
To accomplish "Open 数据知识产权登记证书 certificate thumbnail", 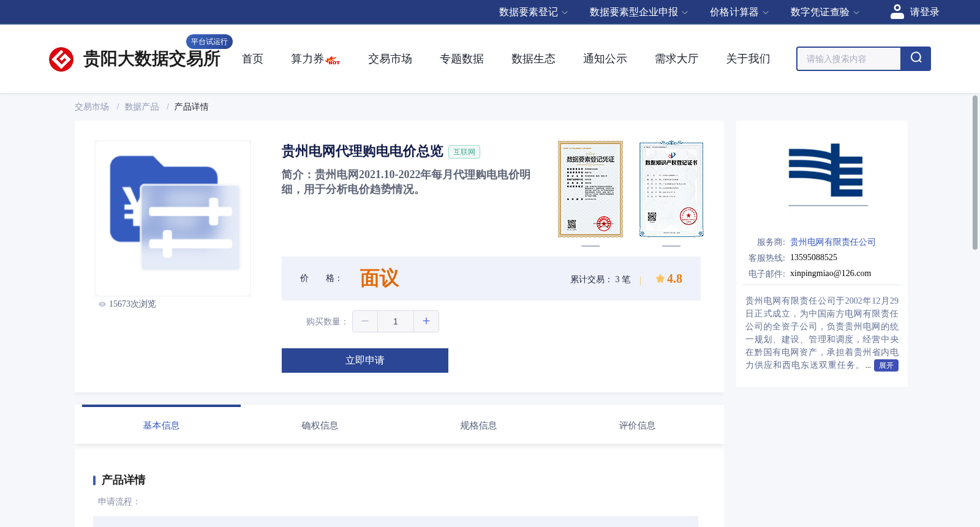I will pos(671,189).
